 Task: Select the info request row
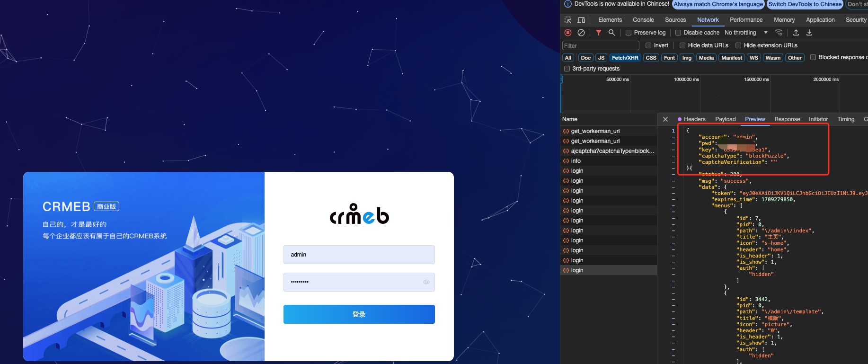609,161
